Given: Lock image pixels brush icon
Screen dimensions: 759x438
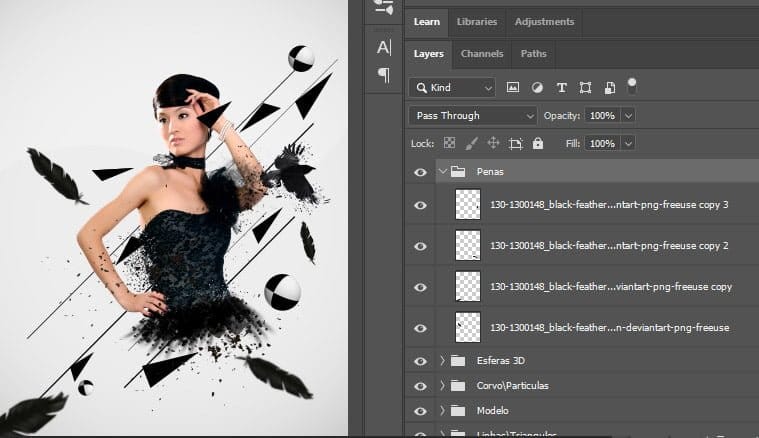Looking at the screenshot, I should click(471, 143).
